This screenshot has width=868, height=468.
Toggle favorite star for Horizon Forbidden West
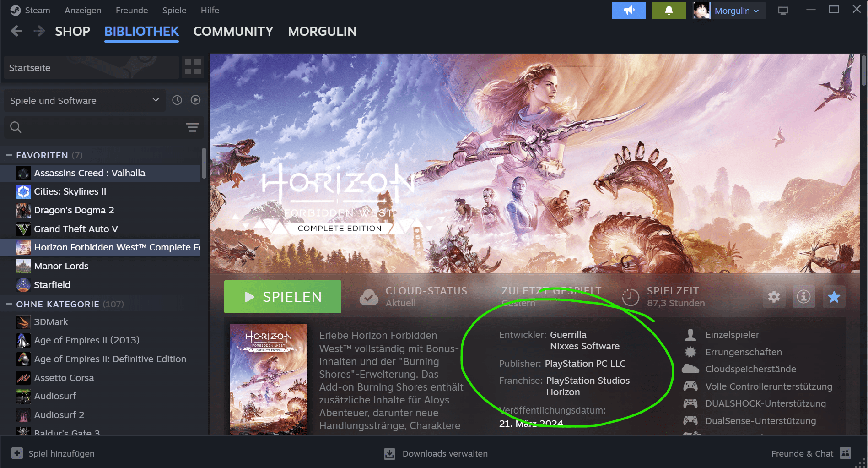pos(834,297)
